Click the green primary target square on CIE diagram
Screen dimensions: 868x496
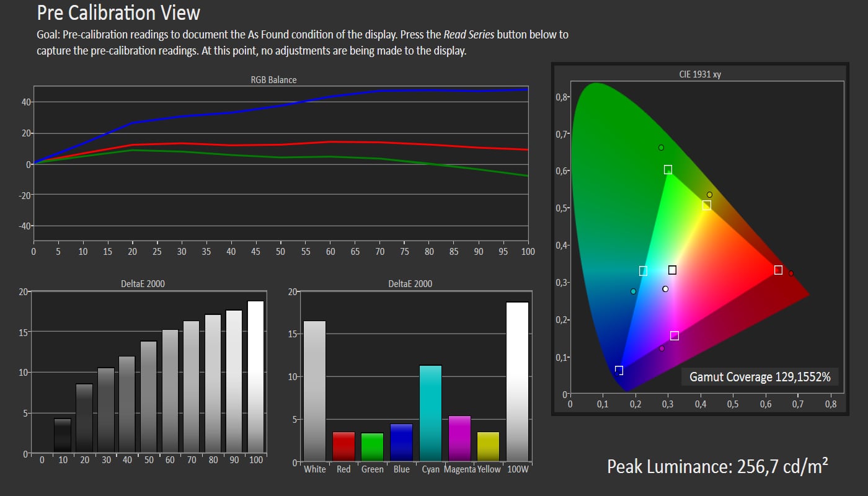tap(668, 169)
